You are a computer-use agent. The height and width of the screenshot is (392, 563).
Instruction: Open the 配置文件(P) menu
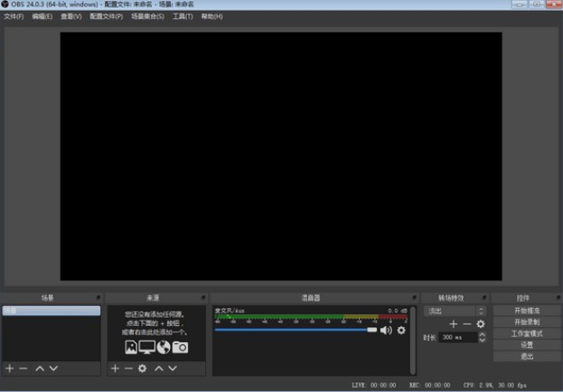107,16
